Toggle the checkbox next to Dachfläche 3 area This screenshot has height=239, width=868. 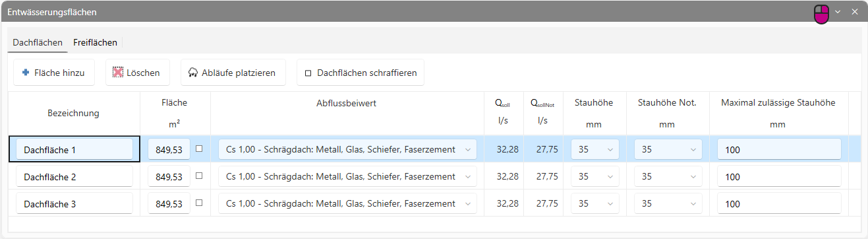coord(199,203)
